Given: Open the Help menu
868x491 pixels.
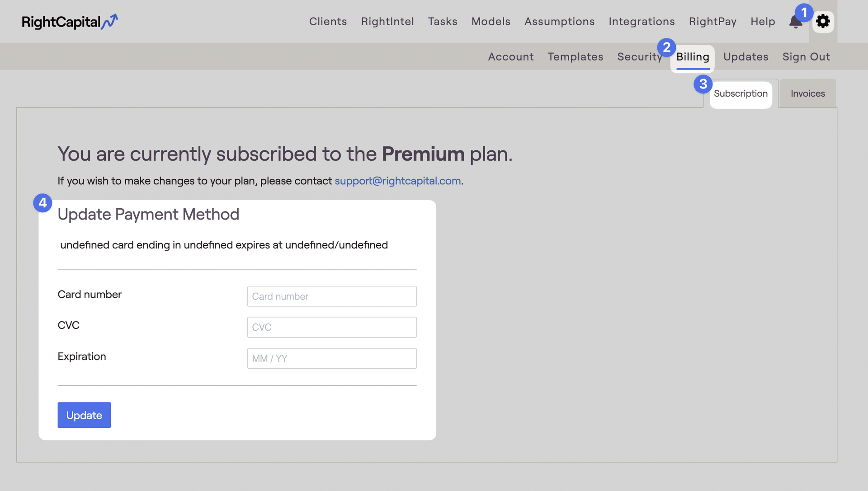Looking at the screenshot, I should point(763,21).
